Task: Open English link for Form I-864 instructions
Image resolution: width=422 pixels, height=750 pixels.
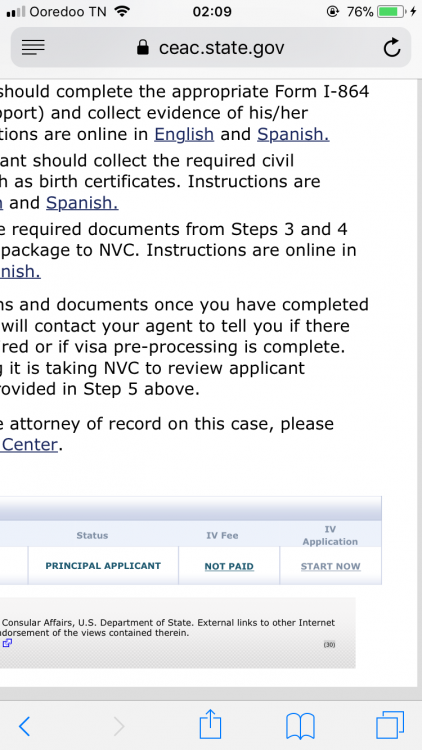Action: coord(184,134)
